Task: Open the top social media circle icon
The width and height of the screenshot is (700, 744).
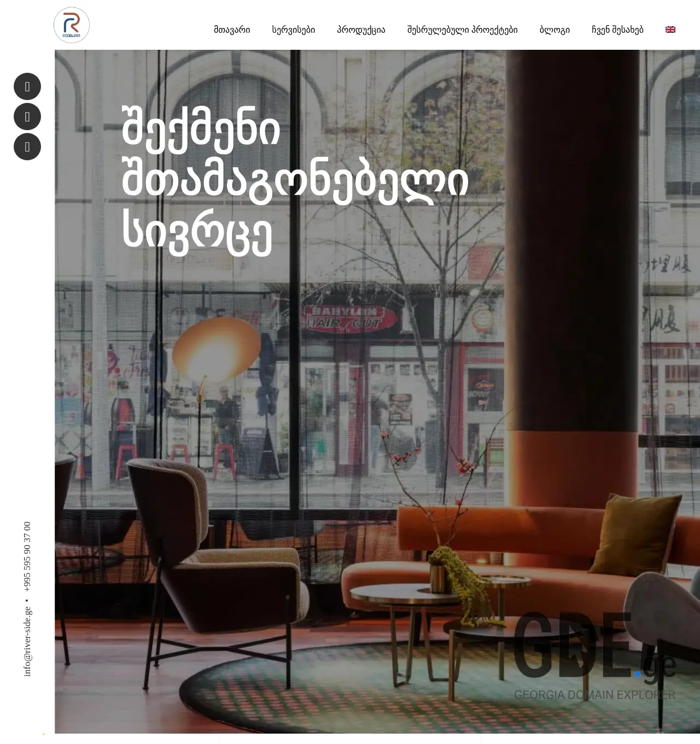Action: coord(27,86)
